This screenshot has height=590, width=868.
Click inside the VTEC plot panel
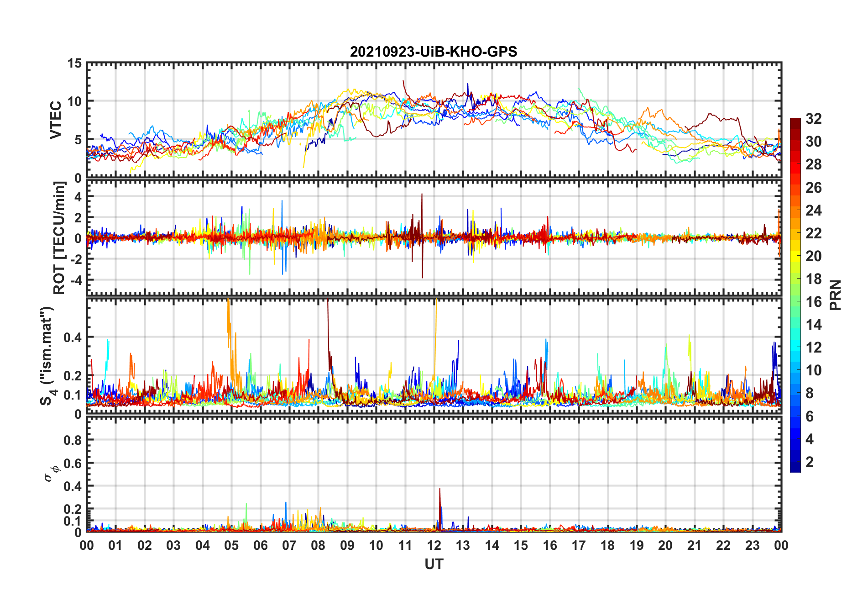click(434, 120)
